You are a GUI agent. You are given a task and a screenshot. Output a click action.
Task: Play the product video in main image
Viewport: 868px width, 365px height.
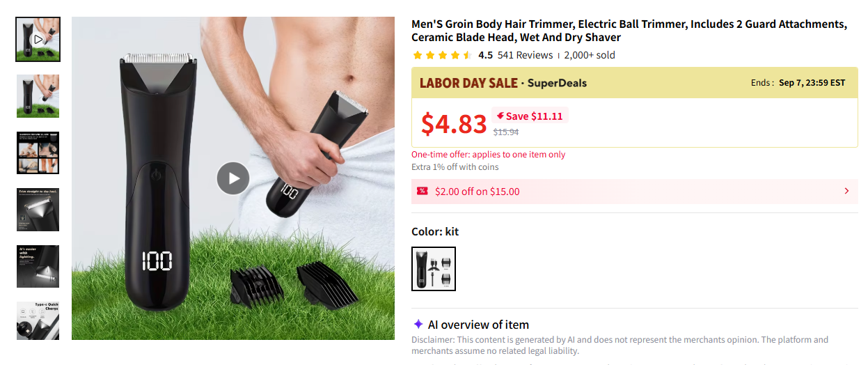point(233,178)
